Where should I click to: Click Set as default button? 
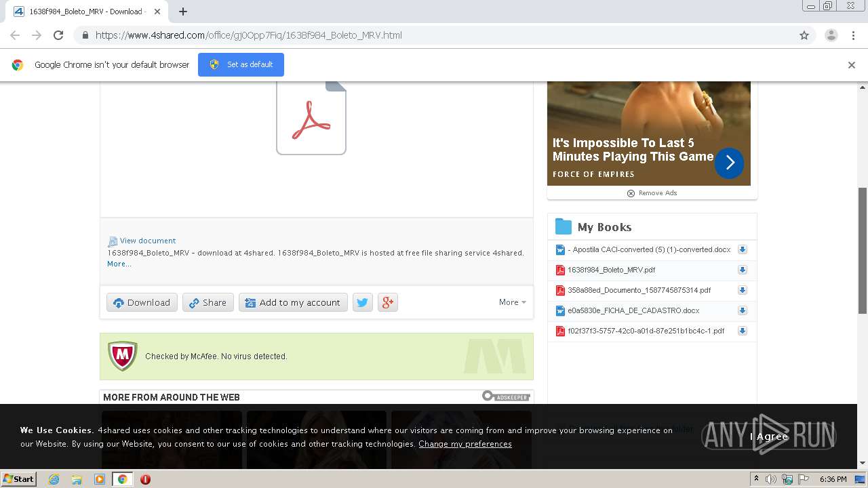(241, 64)
